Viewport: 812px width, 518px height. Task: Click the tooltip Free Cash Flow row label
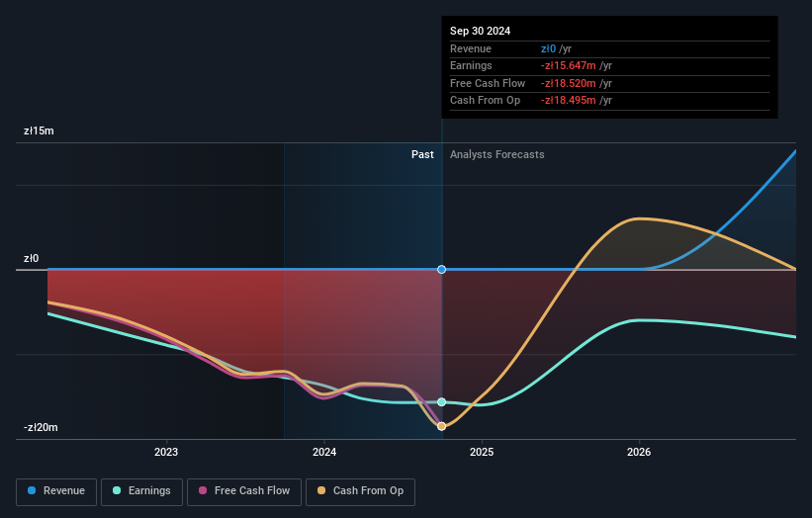pos(488,83)
